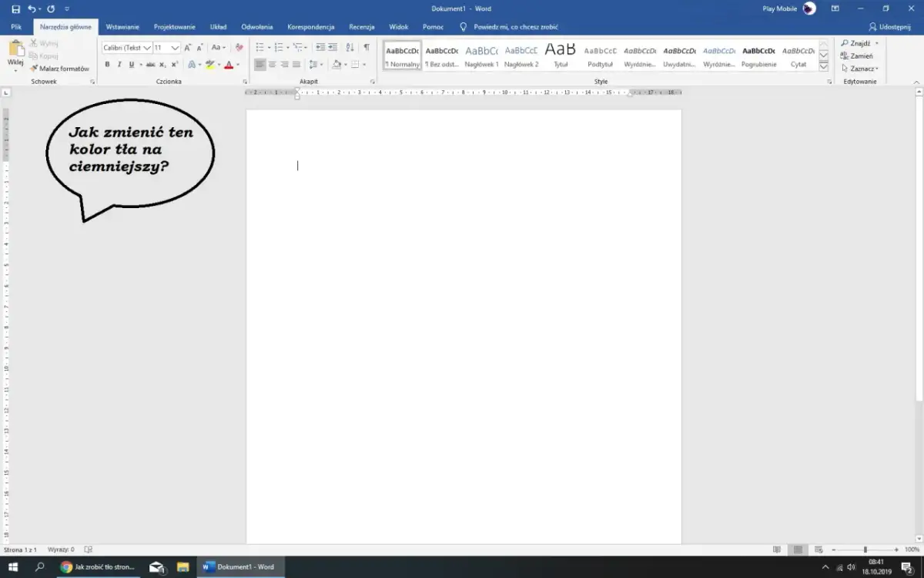Toggle center text alignment

(272, 65)
